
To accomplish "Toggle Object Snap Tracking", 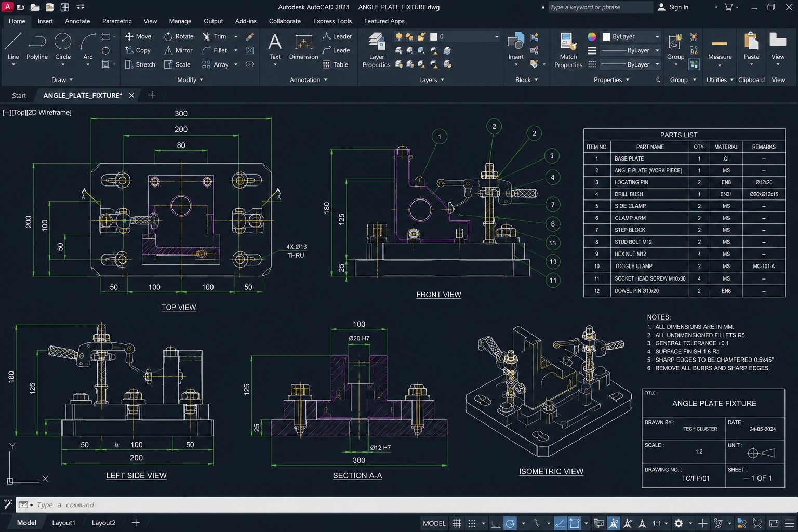I will click(560, 523).
